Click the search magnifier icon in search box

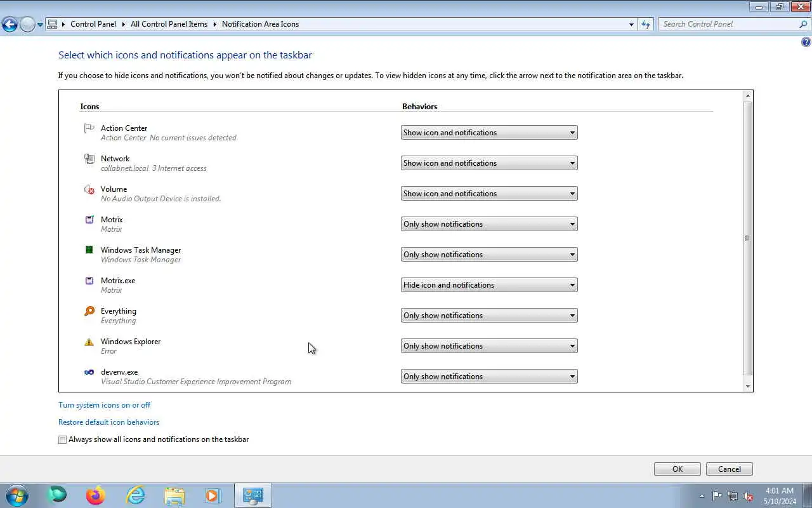(x=803, y=24)
